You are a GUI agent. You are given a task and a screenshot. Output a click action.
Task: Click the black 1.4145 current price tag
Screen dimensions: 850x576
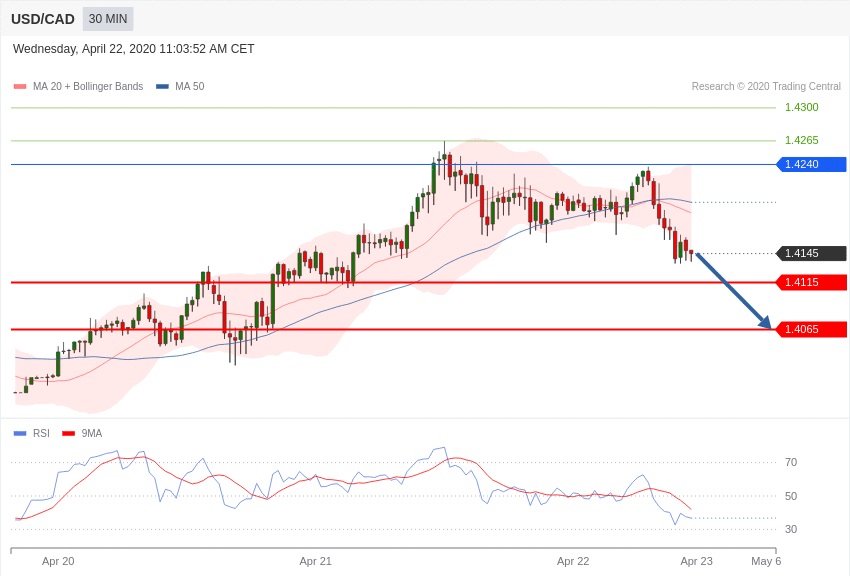coord(812,253)
